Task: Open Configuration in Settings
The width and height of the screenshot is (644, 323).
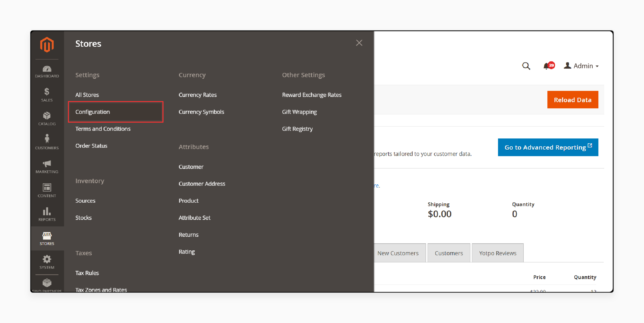Action: tap(115, 112)
